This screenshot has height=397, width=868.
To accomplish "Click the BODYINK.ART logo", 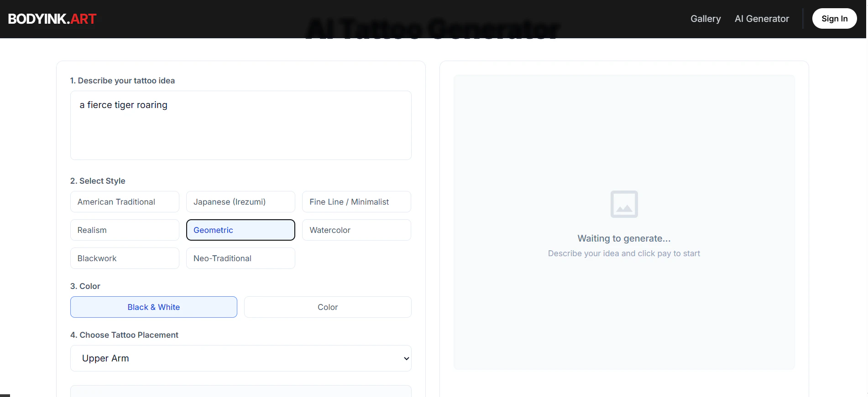I will coord(52,19).
